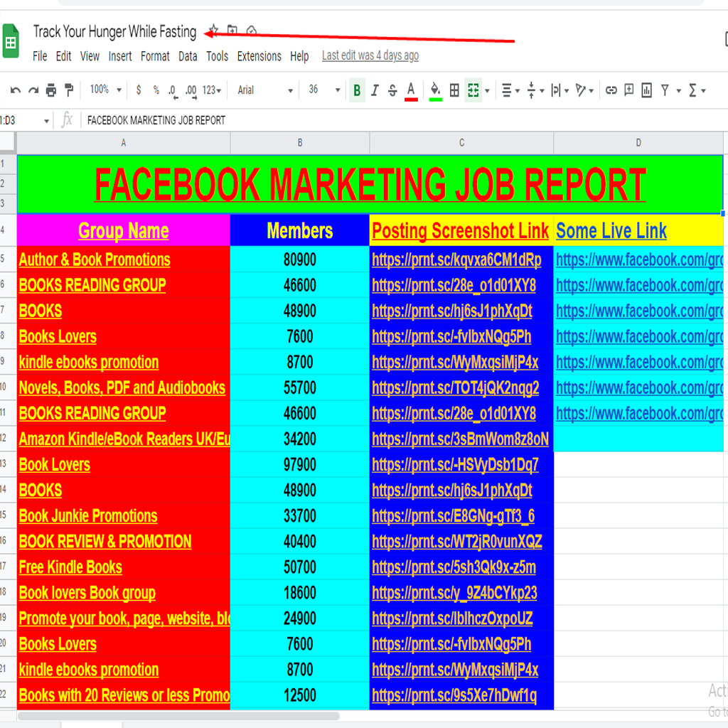This screenshot has height=728, width=728.
Task: Activate the paint format tool
Action: click(69, 90)
